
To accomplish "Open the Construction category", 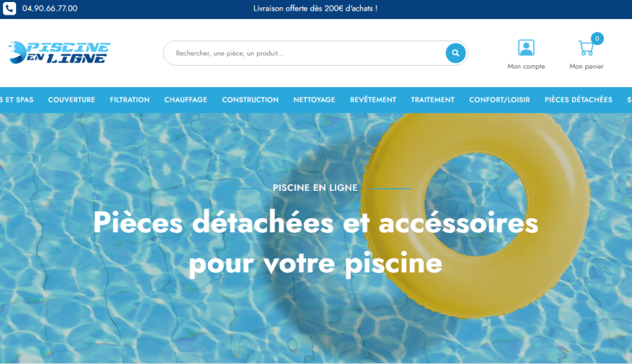I will (250, 100).
